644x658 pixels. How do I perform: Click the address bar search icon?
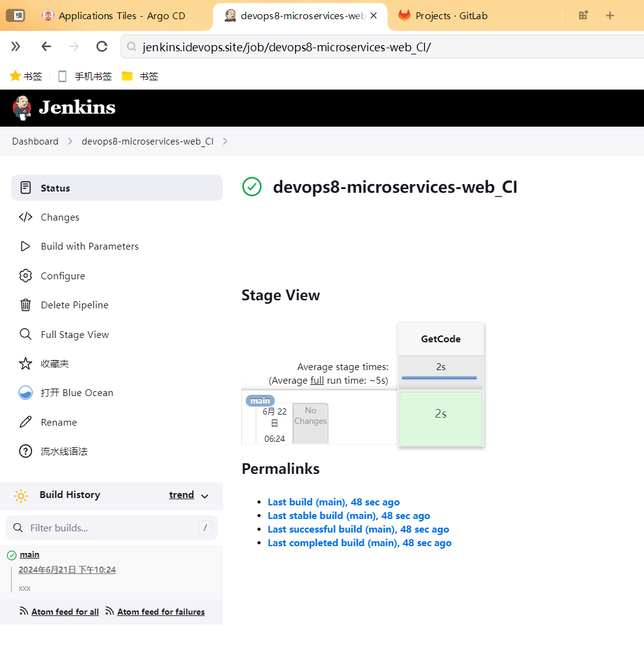pos(132,46)
